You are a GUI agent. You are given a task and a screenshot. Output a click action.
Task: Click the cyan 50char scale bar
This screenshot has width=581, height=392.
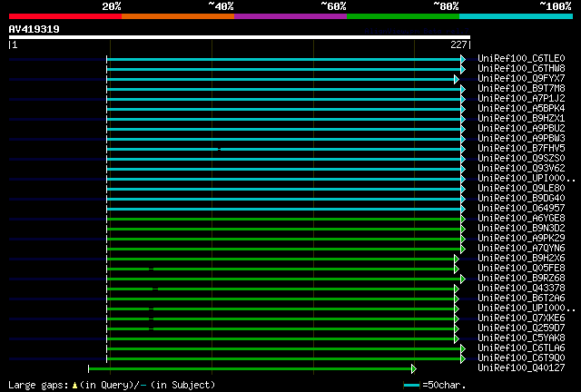click(x=411, y=386)
